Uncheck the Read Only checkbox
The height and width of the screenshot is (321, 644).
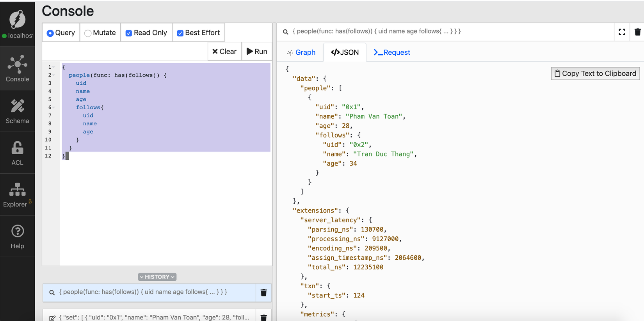(128, 33)
